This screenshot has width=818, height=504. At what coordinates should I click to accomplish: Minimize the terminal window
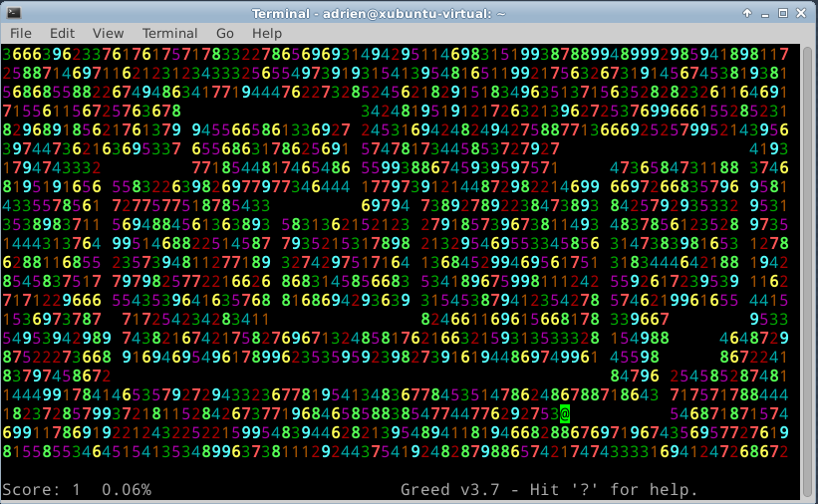coord(765,14)
